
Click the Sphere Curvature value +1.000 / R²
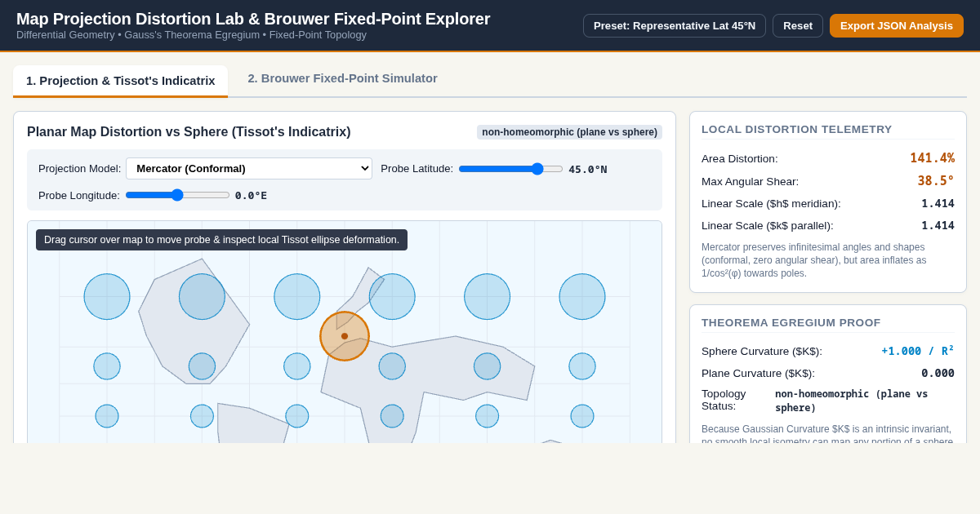tap(918, 351)
